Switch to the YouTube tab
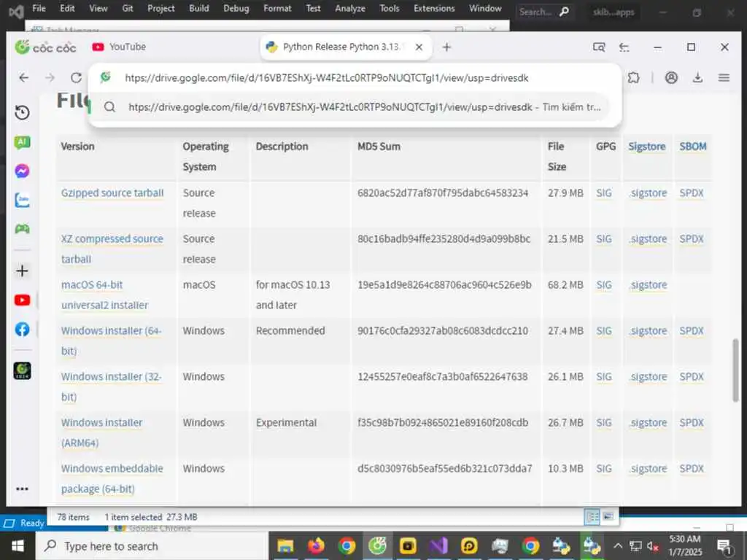The image size is (747, 560). click(x=119, y=47)
